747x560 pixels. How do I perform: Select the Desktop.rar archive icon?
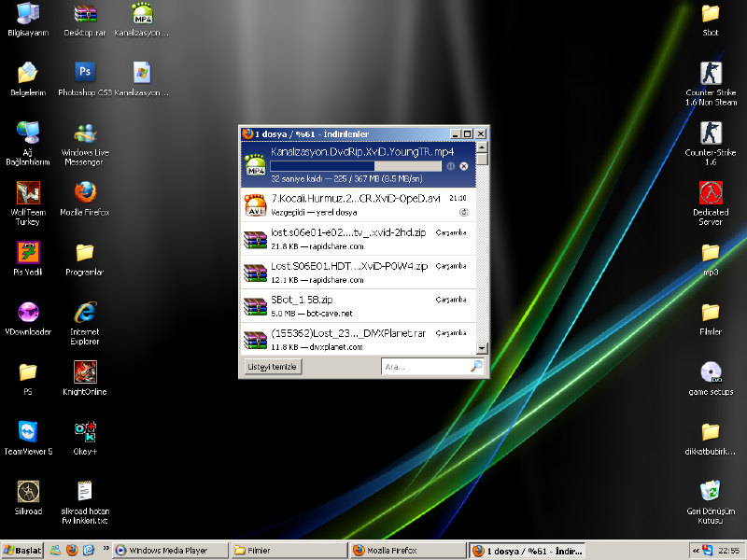click(85, 20)
